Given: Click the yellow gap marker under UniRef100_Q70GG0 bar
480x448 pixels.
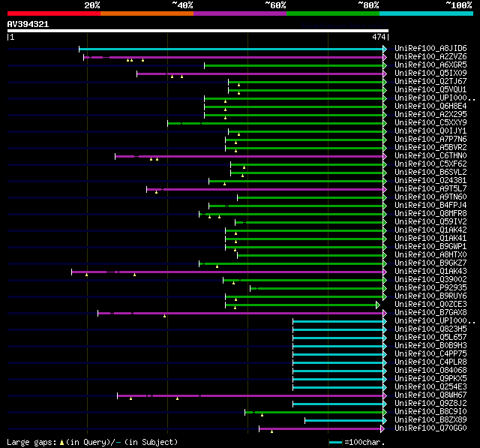Looking at the screenshot, I should click(271, 431).
